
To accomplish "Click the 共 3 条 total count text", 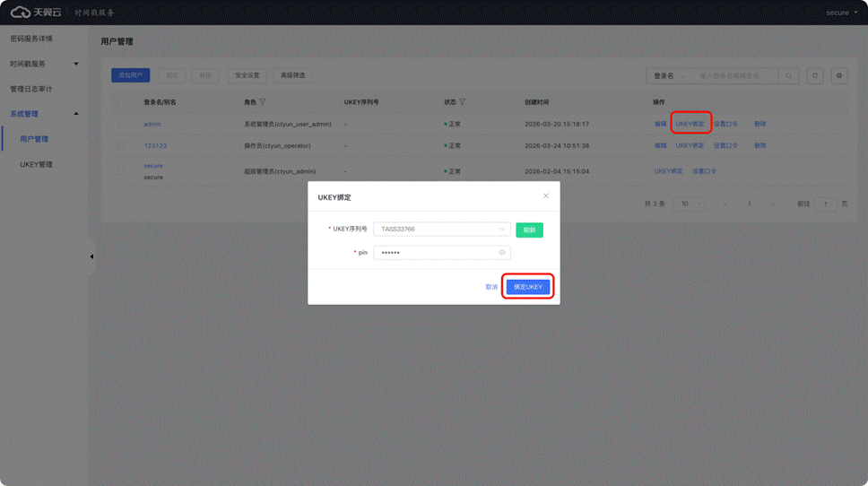I will coord(655,204).
